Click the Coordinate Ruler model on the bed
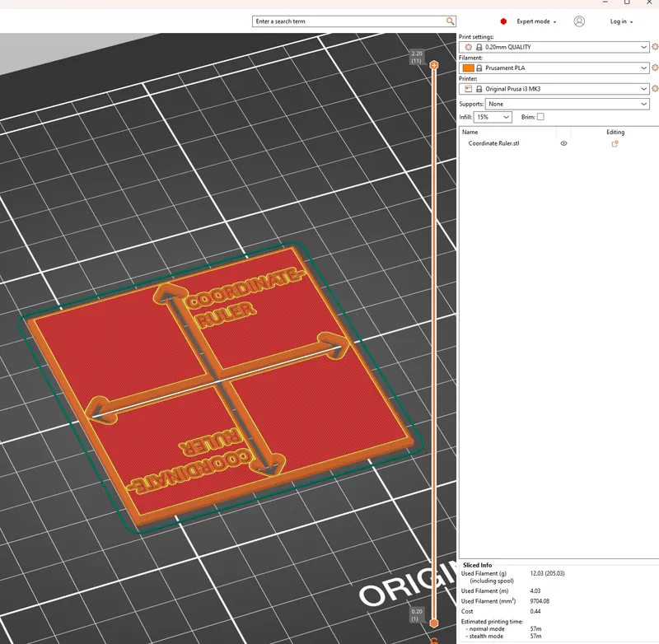This screenshot has height=644, width=659. point(222,385)
